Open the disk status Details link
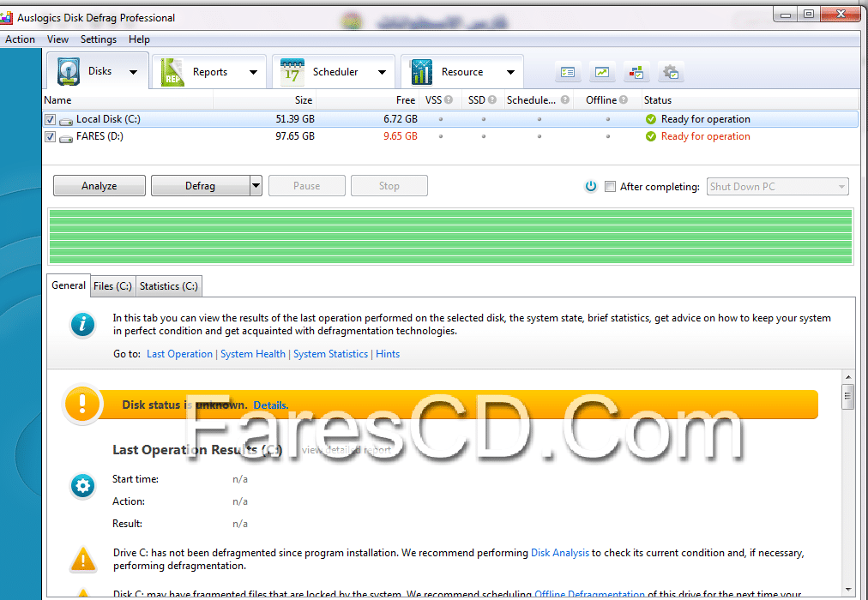This screenshot has width=868, height=600. (271, 405)
